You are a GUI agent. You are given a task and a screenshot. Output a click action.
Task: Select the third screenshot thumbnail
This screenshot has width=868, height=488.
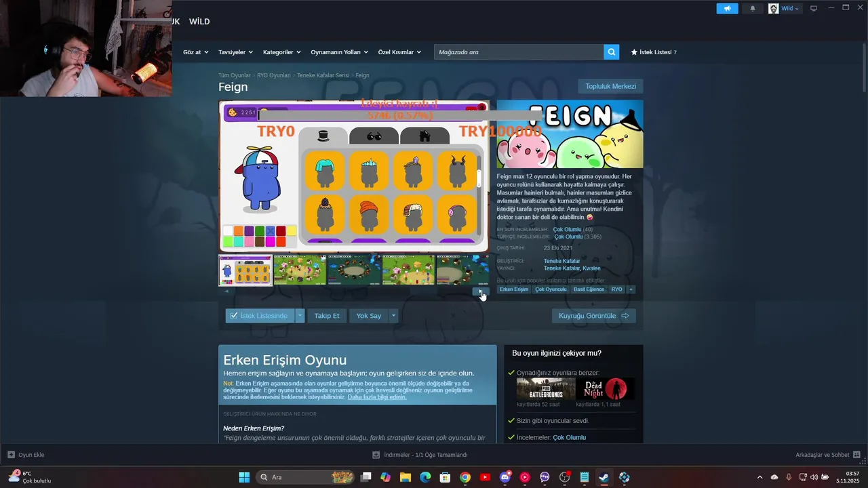point(354,270)
